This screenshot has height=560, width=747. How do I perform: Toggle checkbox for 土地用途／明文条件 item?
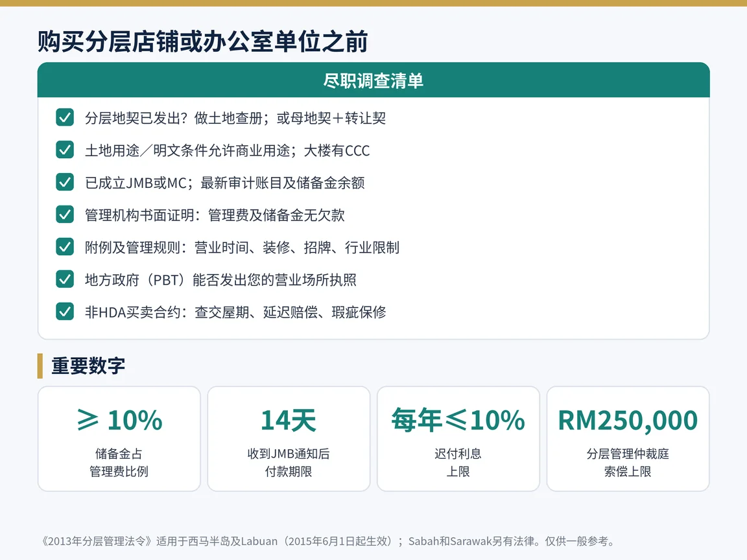(x=65, y=150)
